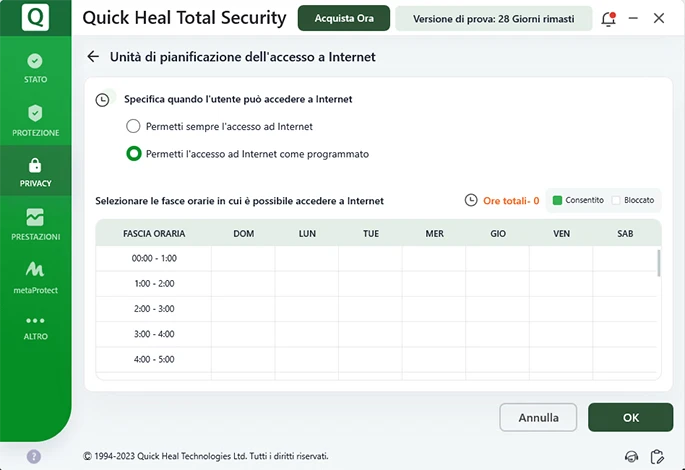Click the Acquista Ora button
The width and height of the screenshot is (685, 470).
pos(343,19)
